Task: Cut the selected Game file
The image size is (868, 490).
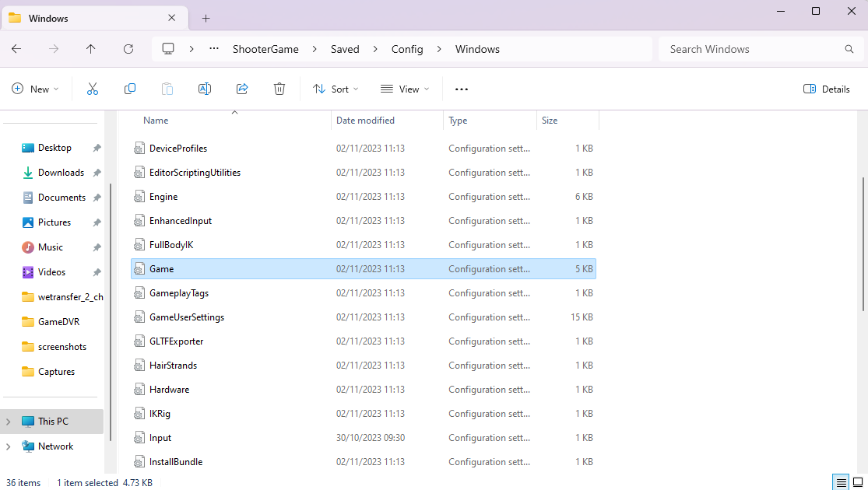Action: pos(93,89)
